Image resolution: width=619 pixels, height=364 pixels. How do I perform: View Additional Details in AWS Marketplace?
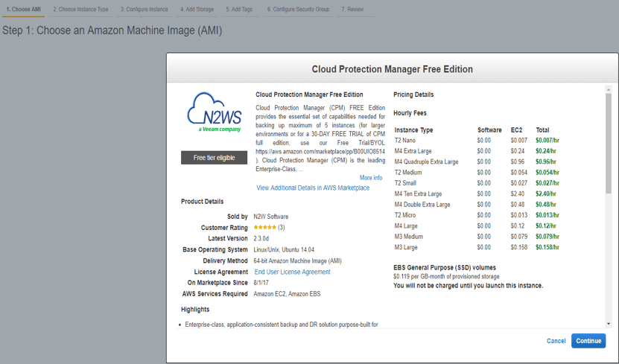(313, 188)
